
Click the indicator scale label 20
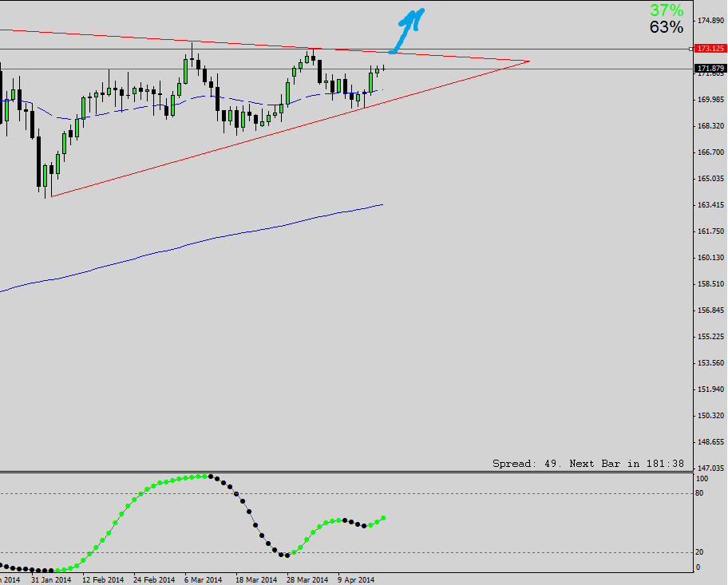[700, 552]
